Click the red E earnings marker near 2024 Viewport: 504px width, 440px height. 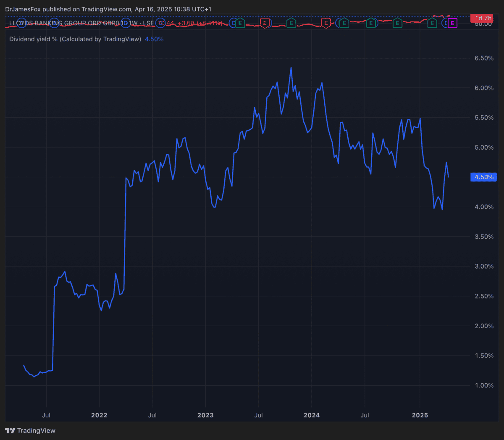[326, 23]
